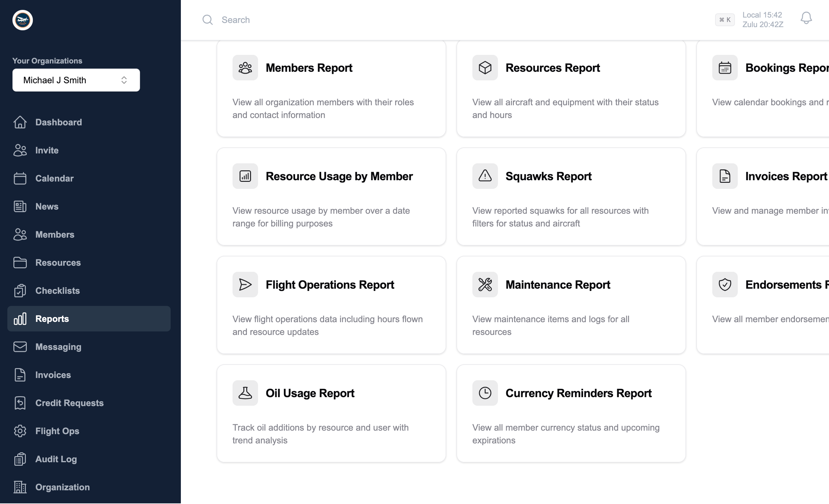Viewport: 829px width, 504px height.
Task: Navigate to the Members page
Action: pyautogui.click(x=55, y=234)
